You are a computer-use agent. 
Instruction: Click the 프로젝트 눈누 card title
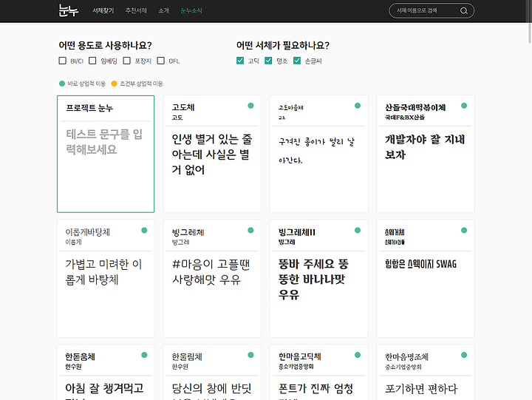pos(89,108)
